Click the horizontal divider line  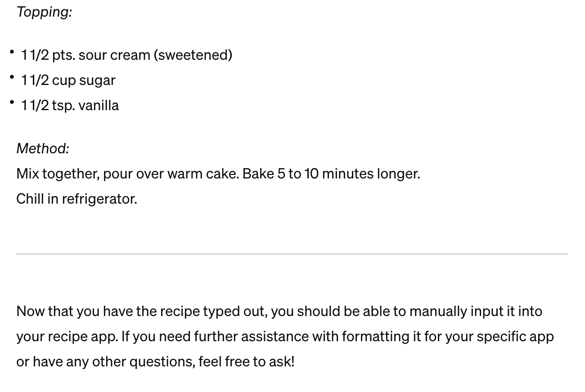292,254
